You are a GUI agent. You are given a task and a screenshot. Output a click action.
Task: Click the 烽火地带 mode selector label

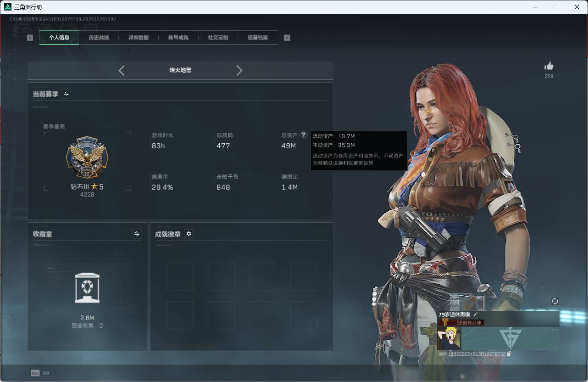pyautogui.click(x=180, y=70)
